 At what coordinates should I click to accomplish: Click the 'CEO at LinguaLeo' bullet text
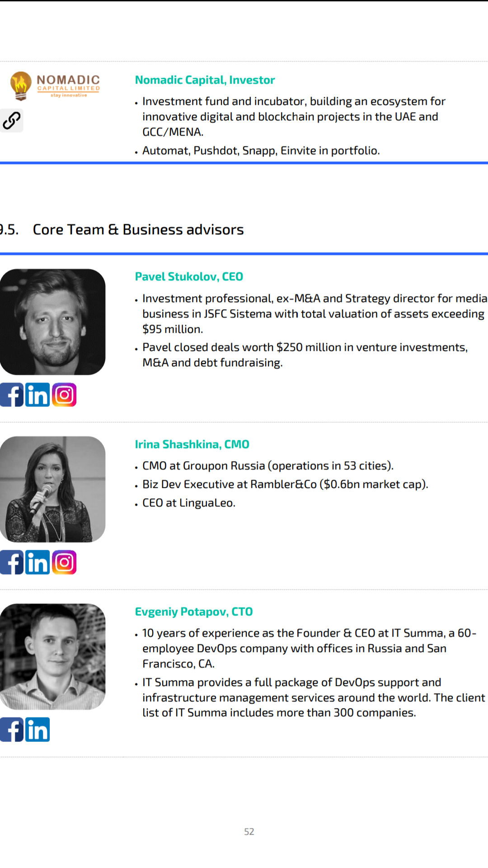pos(189,503)
